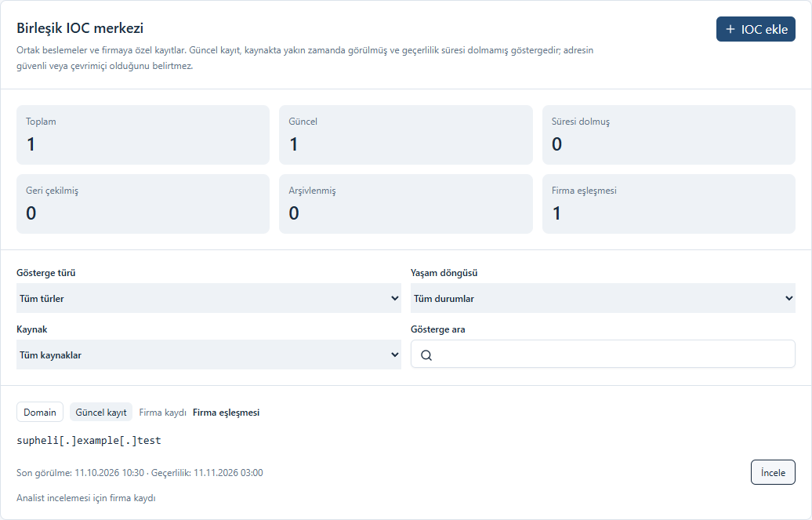Click the chevron on Tüm kaynaklar
Viewport: 812px width, 520px height.
394,355
